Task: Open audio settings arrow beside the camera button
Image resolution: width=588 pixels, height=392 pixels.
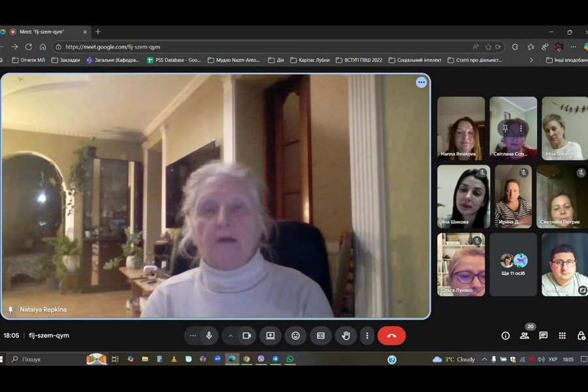Action: (x=231, y=336)
